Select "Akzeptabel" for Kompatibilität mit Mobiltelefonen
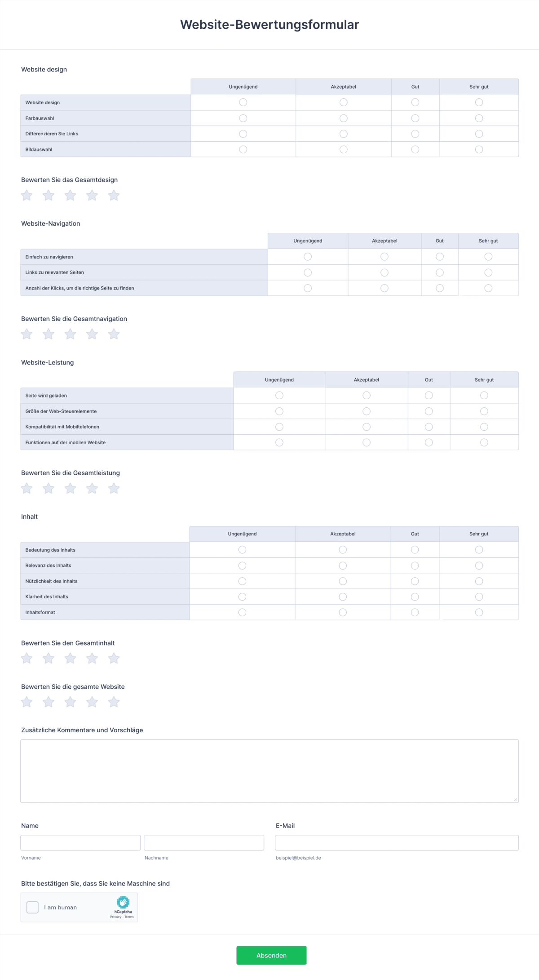Image resolution: width=539 pixels, height=980 pixels. pyautogui.click(x=366, y=427)
